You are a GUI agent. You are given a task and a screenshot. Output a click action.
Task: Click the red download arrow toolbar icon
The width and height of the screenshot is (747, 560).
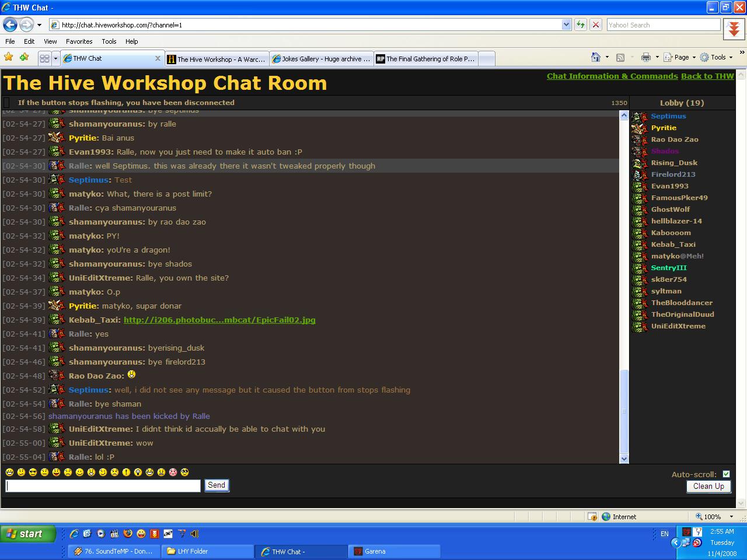click(x=734, y=29)
